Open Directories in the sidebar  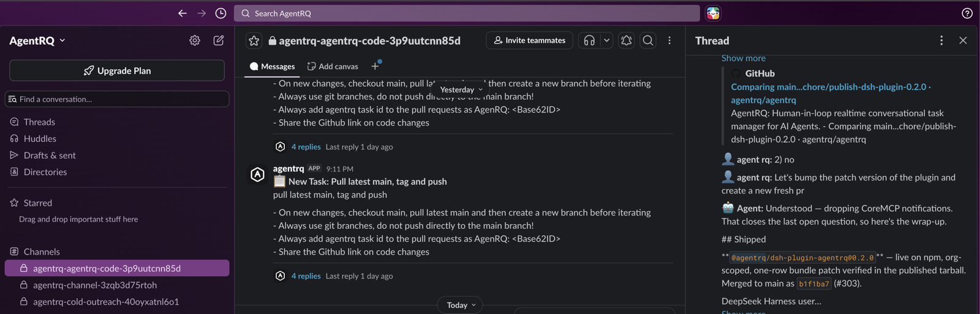[x=45, y=172]
